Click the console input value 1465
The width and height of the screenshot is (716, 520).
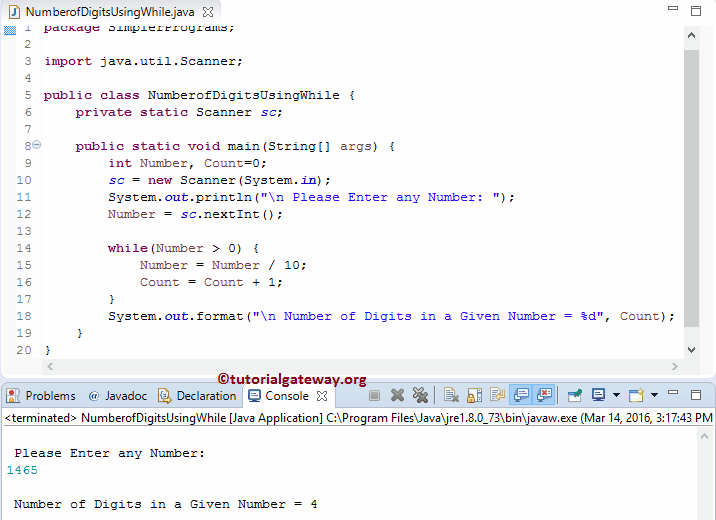pos(22,470)
